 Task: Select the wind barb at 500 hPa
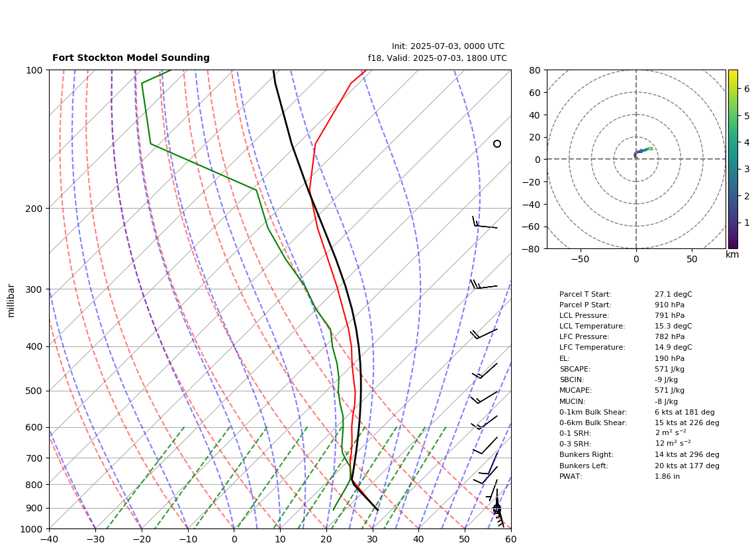(483, 397)
